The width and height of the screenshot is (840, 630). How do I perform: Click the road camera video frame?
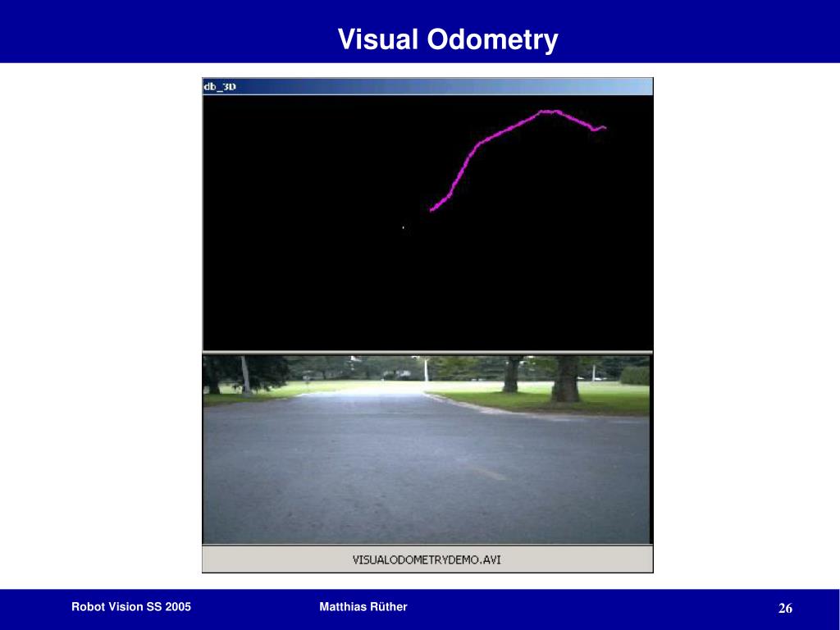[427, 450]
